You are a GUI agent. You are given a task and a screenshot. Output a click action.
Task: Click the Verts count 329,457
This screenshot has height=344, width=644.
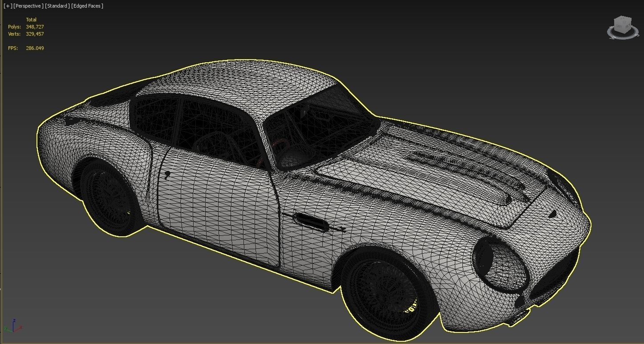coord(35,34)
